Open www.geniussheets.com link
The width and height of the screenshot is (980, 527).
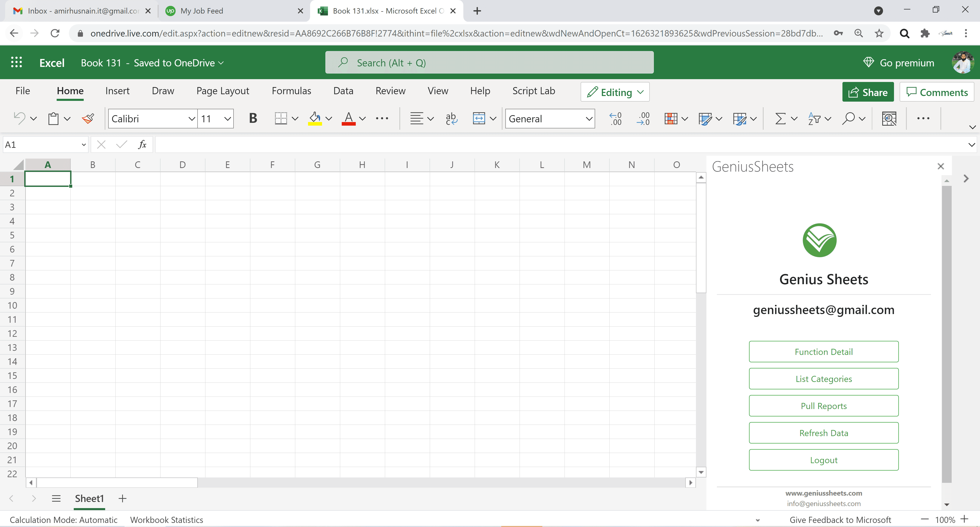pyautogui.click(x=824, y=493)
